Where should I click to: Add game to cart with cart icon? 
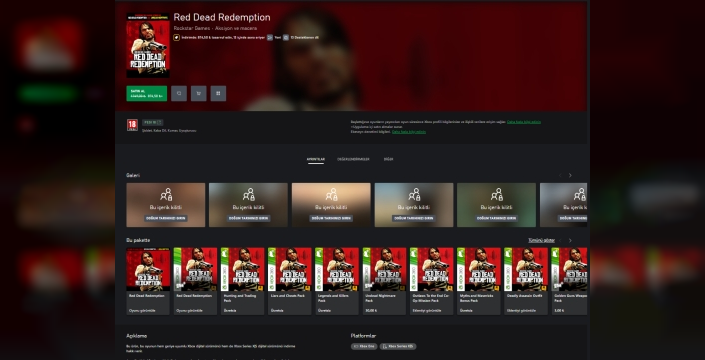click(x=199, y=93)
